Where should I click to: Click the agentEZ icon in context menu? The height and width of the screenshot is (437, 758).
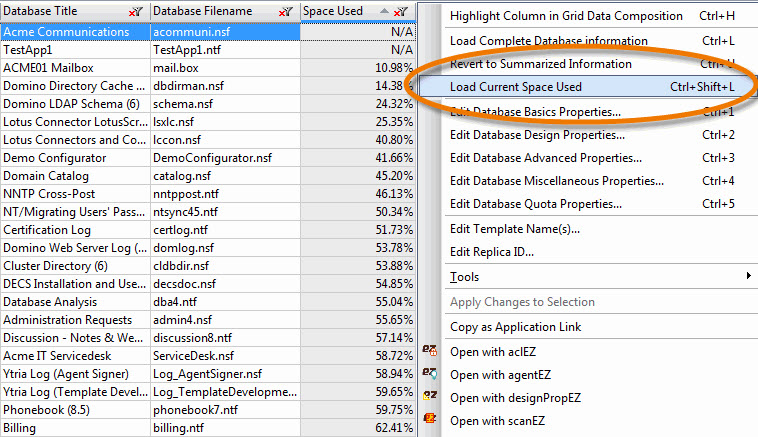pyautogui.click(x=430, y=374)
